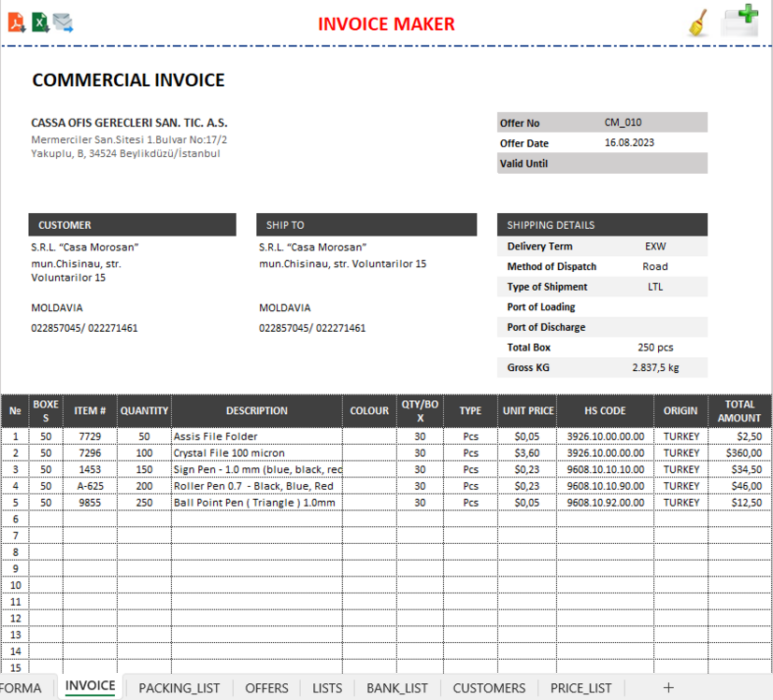
Task: Select item number A-625 cell
Action: point(90,486)
